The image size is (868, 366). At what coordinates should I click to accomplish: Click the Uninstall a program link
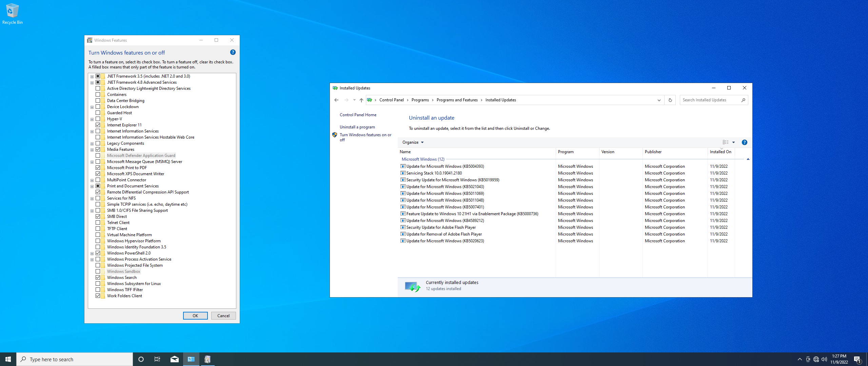(x=357, y=127)
